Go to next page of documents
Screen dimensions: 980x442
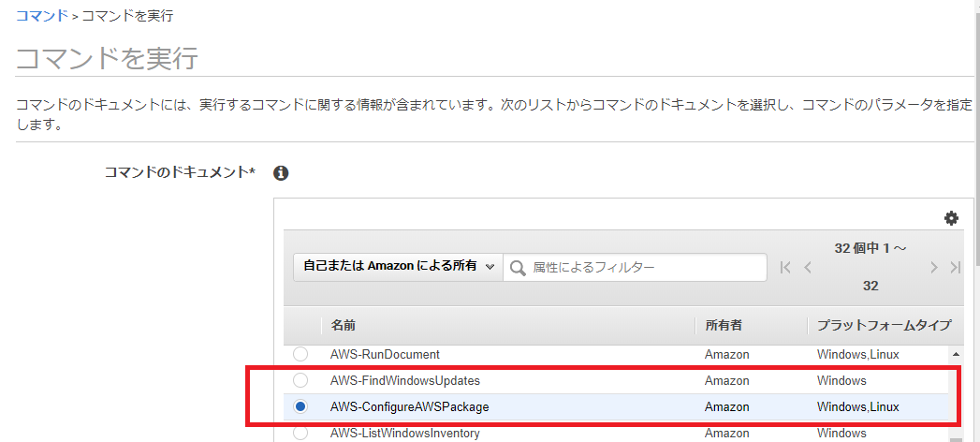click(x=934, y=268)
